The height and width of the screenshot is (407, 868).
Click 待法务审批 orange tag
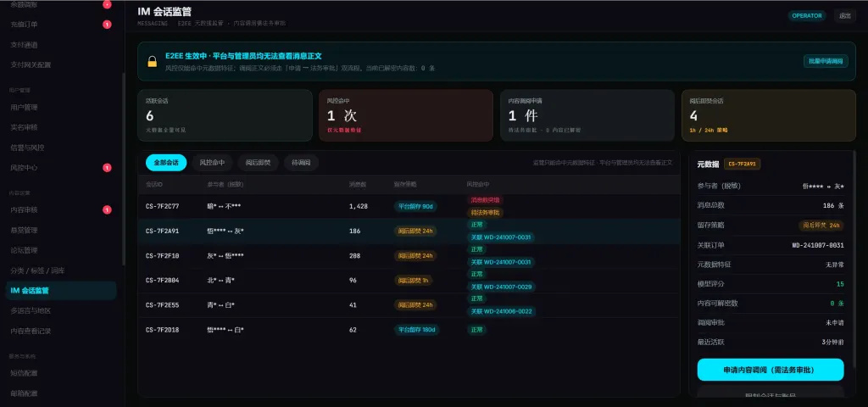485,213
